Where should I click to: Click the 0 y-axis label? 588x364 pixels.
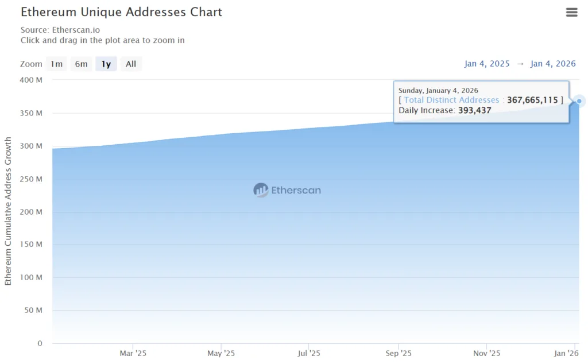coord(40,343)
